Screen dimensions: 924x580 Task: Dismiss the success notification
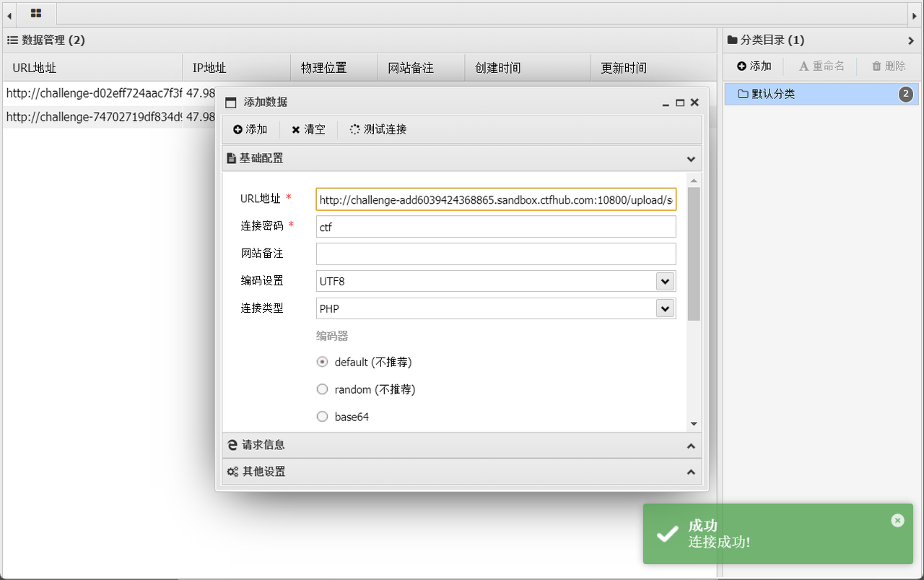click(897, 520)
